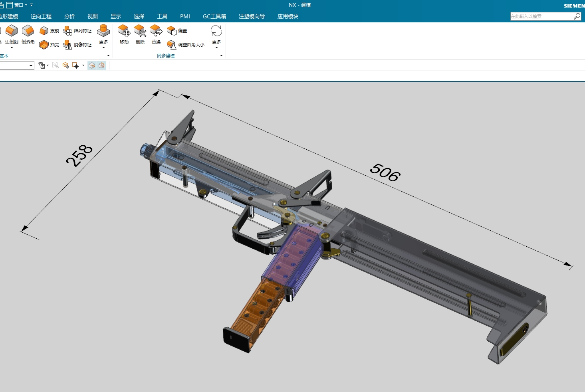Toggle the highlighted face-selection button in selection bar
This screenshot has height=392, width=585.
[x=92, y=65]
